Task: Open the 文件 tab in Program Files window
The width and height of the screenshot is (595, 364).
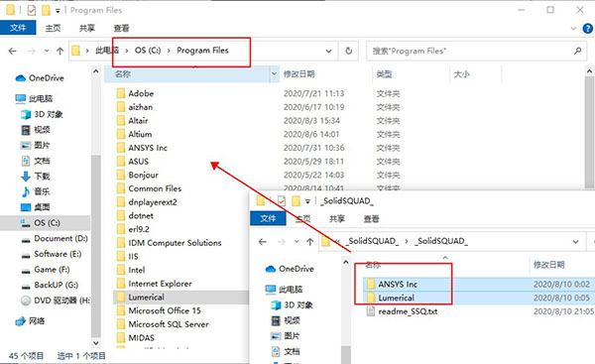Action: pyautogui.click(x=18, y=28)
